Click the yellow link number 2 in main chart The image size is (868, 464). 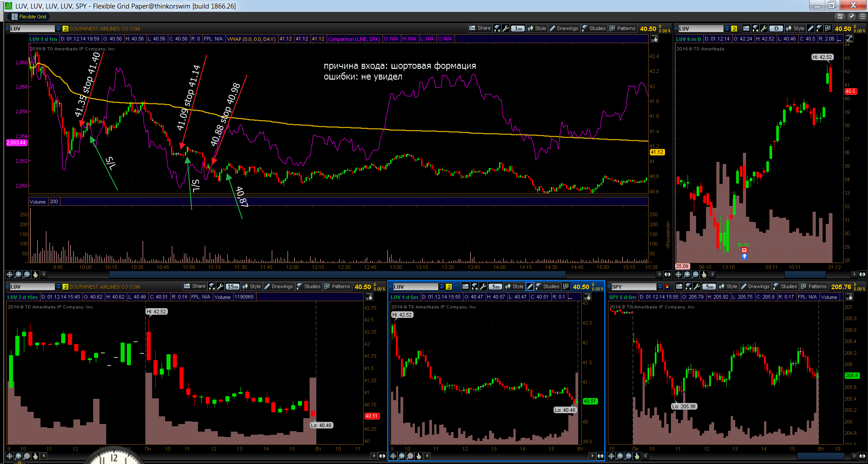[65, 28]
